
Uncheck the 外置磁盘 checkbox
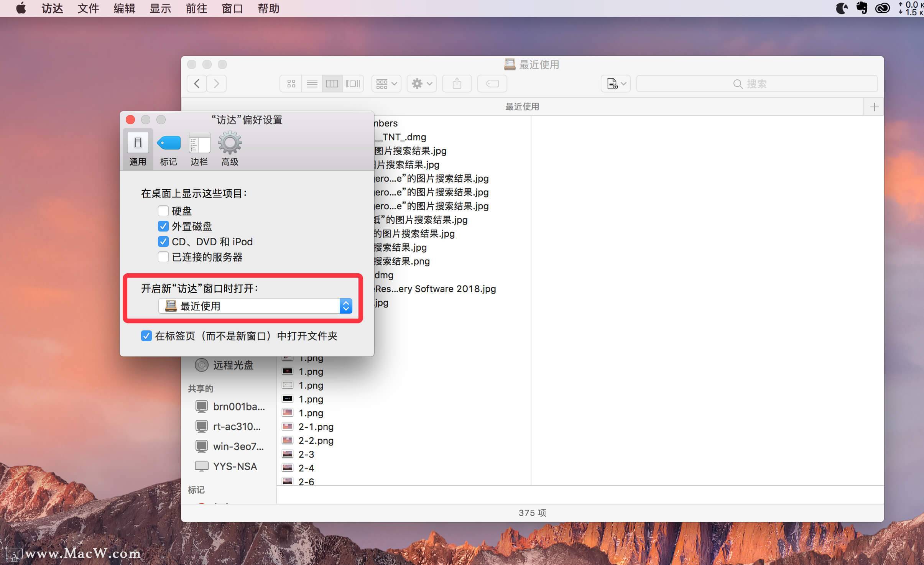163,226
